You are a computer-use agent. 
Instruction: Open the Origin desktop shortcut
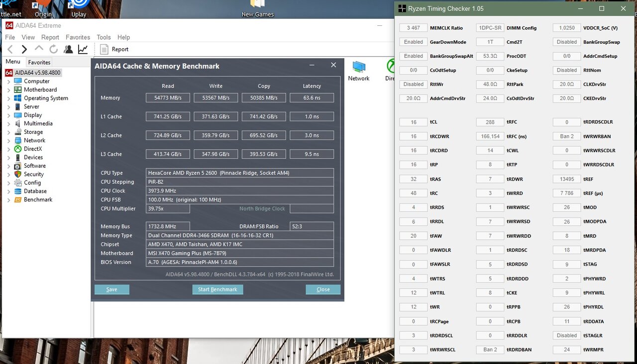(x=43, y=9)
